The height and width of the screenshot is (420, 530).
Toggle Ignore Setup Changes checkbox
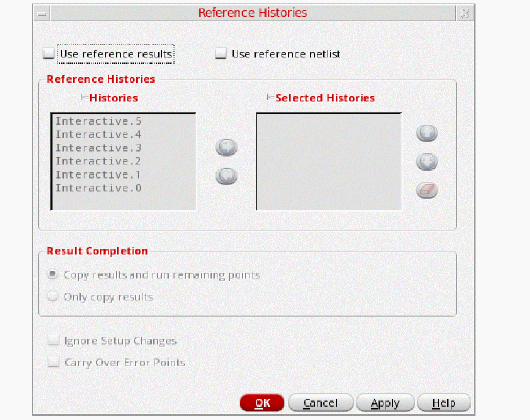pyautogui.click(x=53, y=340)
